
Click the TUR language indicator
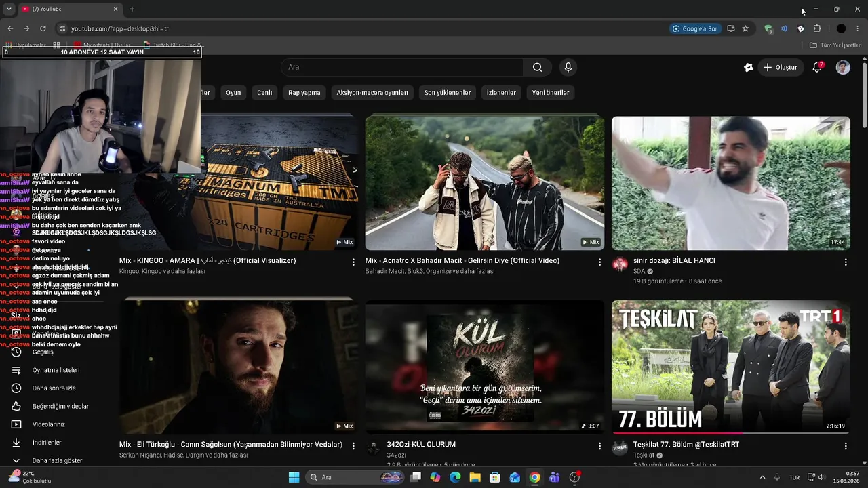click(794, 477)
